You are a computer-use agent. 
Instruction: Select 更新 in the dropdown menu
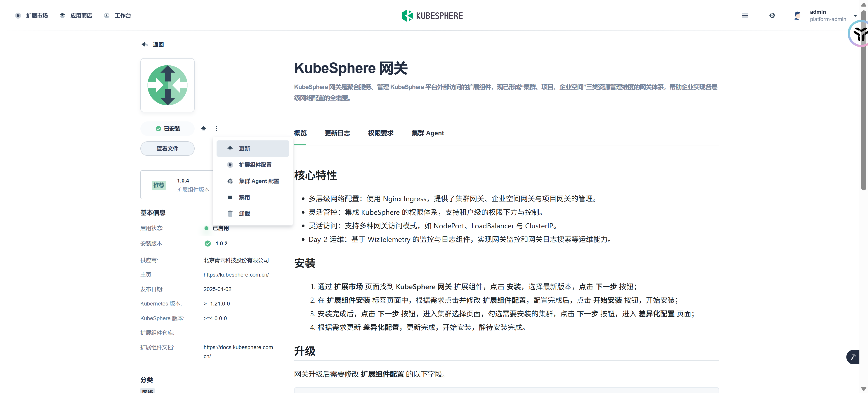pyautogui.click(x=253, y=148)
